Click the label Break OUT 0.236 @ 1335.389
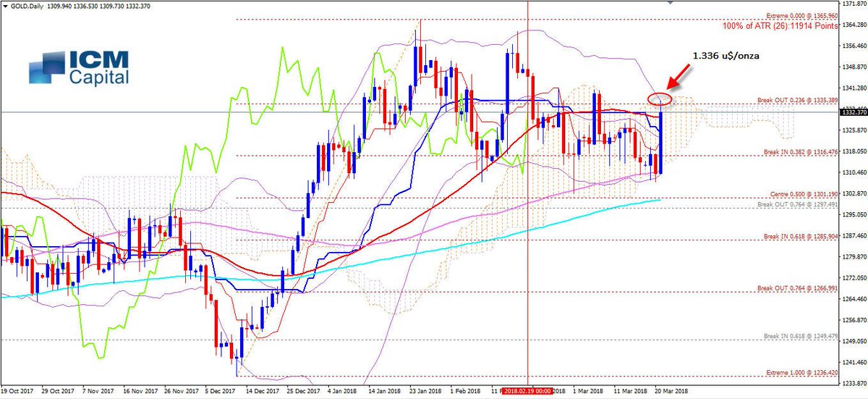This screenshot has height=399, width=868. click(796, 99)
